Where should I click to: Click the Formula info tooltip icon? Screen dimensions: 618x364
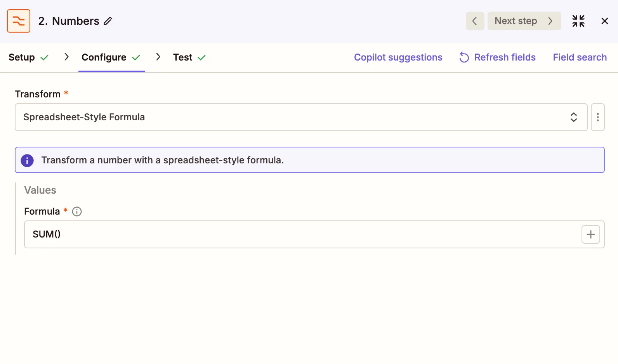(77, 211)
